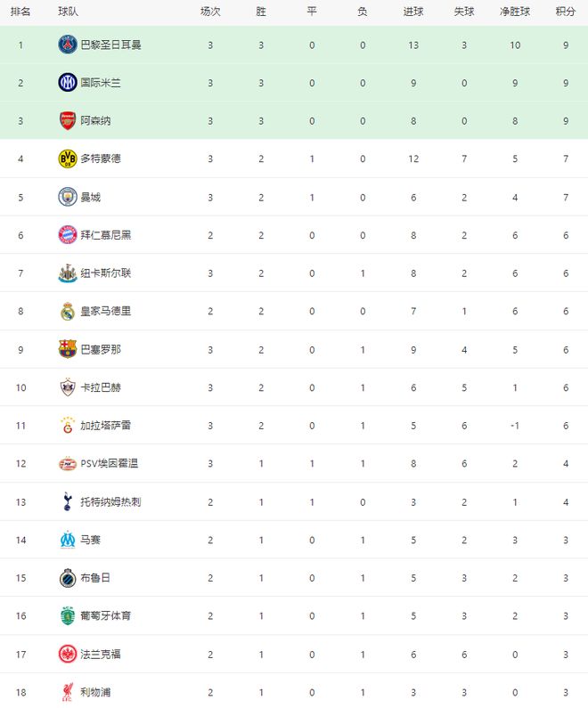588x708 pixels.
Task: Click the Tottenham Hotspur cockerel logo
Action: click(x=68, y=501)
